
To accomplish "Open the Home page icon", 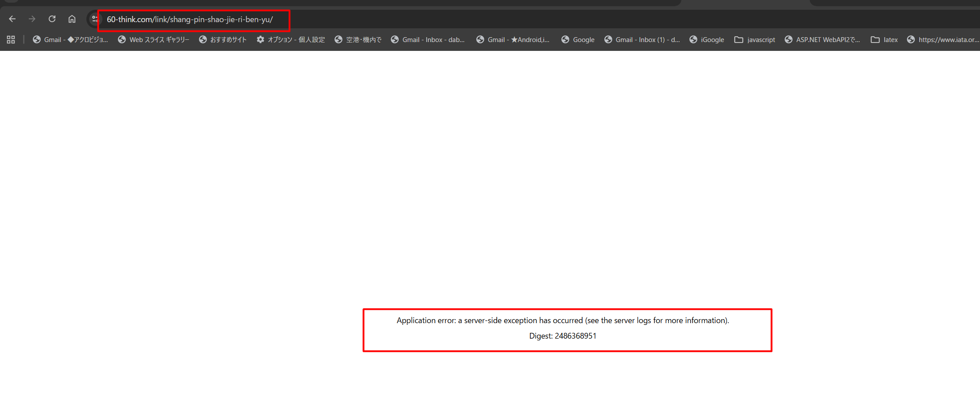I will point(72,19).
